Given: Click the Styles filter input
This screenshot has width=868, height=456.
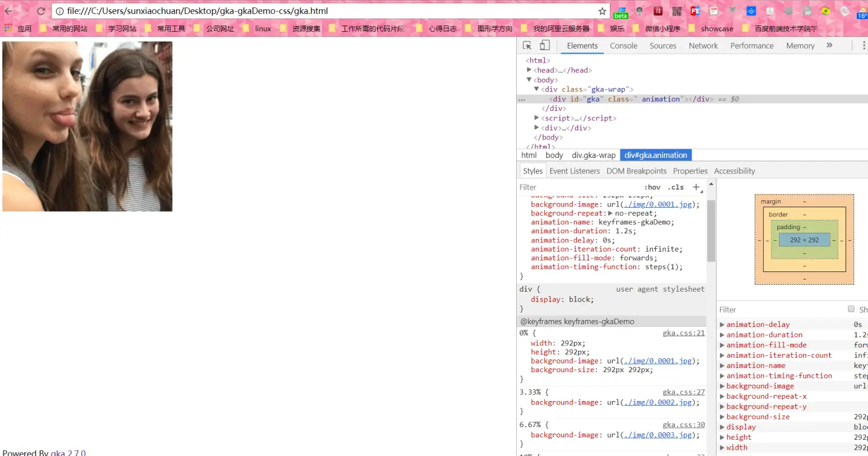Looking at the screenshot, I should click(x=579, y=187).
